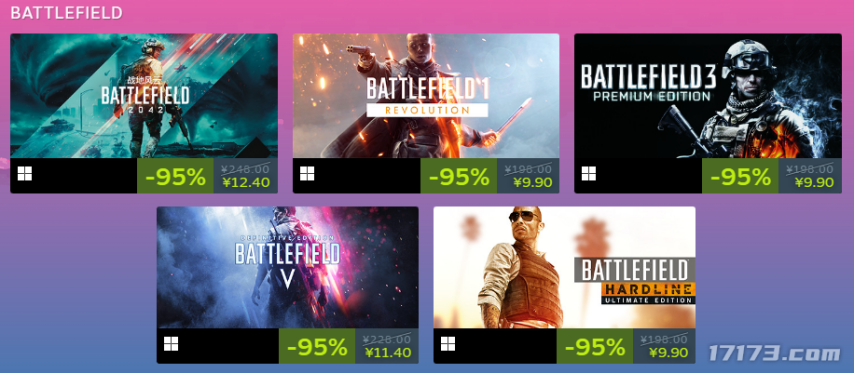
Task: Open the Battlefield Hardline Ultimate Edition image
Action: (564, 267)
